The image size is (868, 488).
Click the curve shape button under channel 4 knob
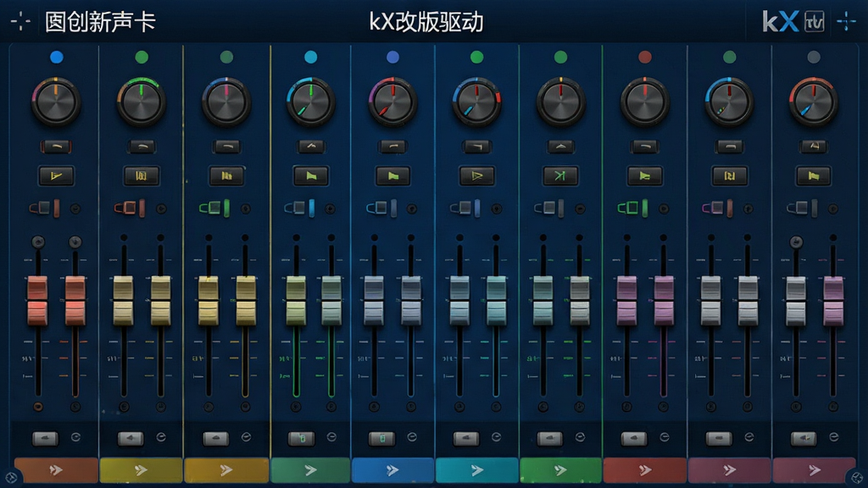[310, 147]
